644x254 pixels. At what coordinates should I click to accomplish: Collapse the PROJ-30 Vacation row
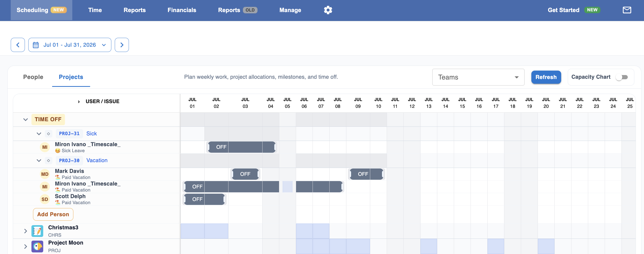click(x=39, y=160)
